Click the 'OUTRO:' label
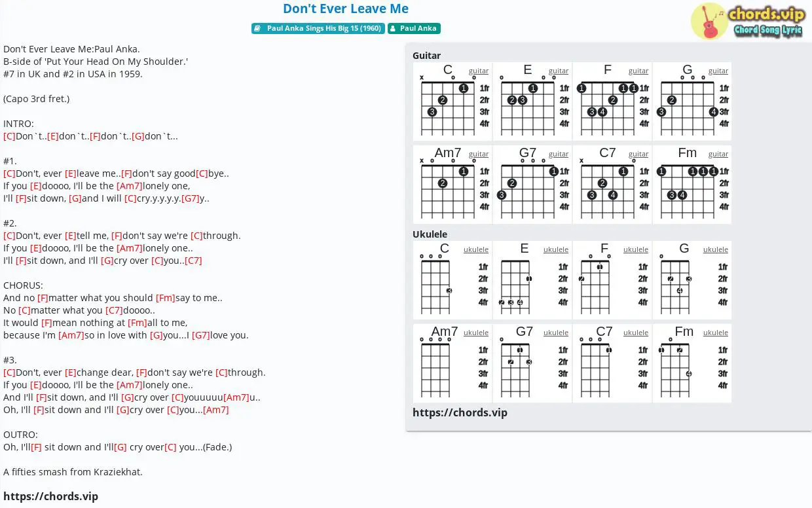 pos(20,435)
